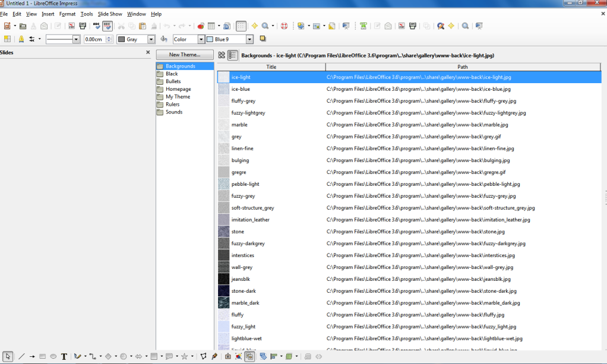This screenshot has height=364, width=607.
Task: Run the Spelling check icon
Action: click(96, 26)
